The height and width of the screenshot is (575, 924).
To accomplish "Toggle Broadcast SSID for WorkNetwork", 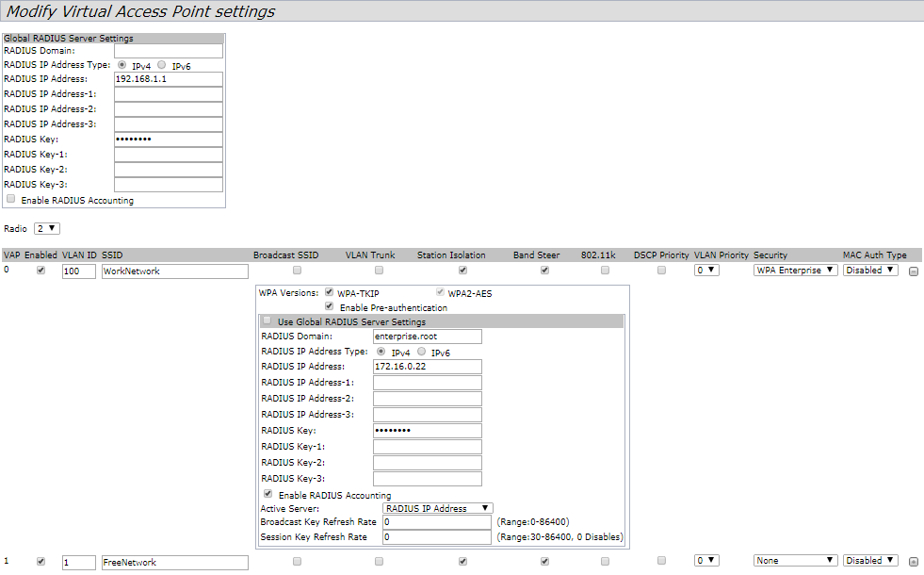I will pyautogui.click(x=297, y=271).
